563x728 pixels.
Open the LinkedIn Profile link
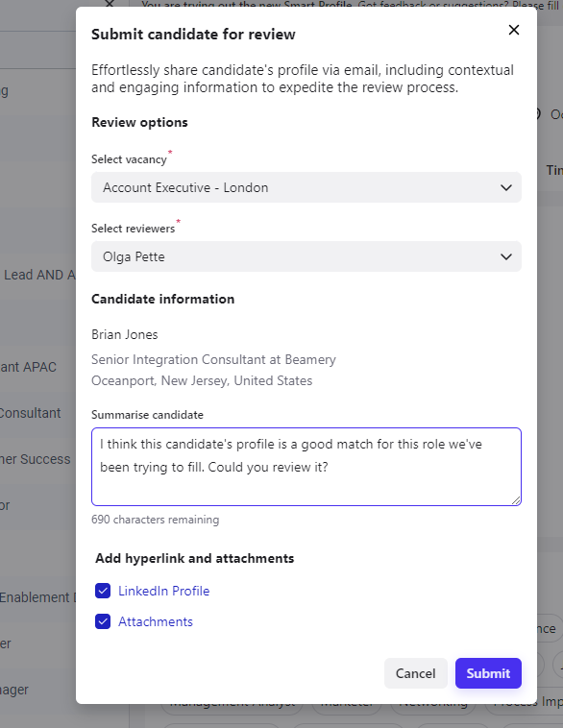point(164,591)
